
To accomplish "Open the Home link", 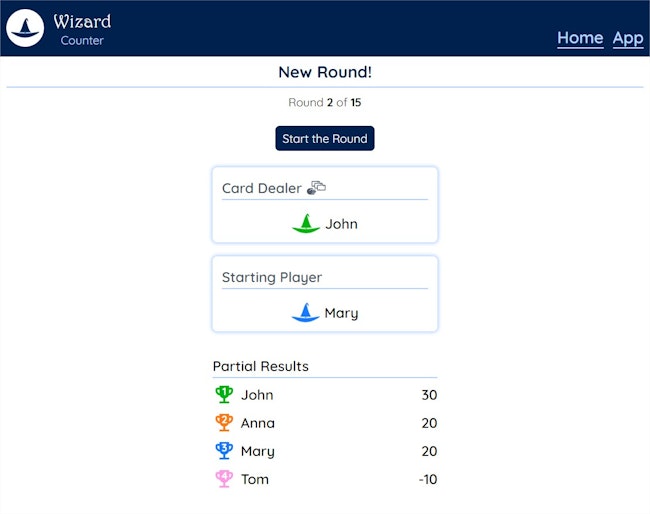I will tap(580, 38).
